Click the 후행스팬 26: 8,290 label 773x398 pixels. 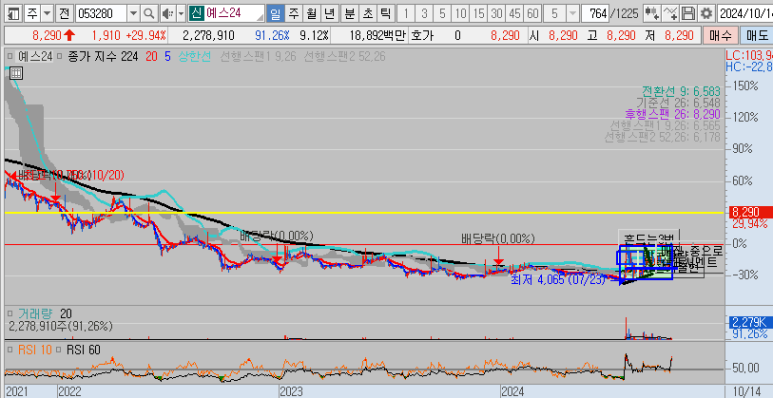pos(672,114)
